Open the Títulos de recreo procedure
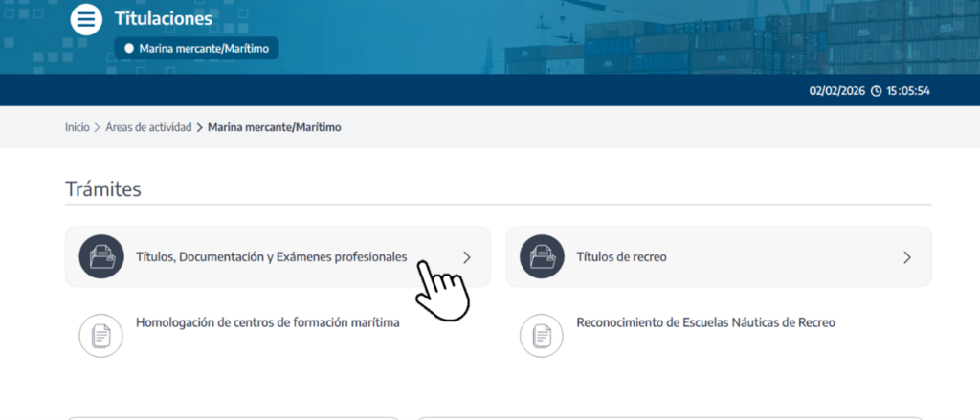Image resolution: width=980 pixels, height=420 pixels. [x=621, y=257]
